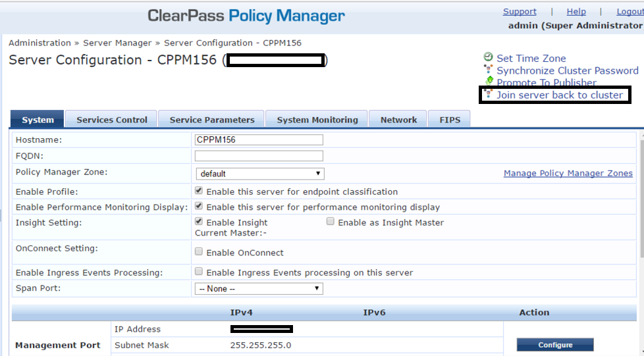The width and height of the screenshot is (644, 356).
Task: Open the Policy Manager Zone dropdown
Action: 260,174
